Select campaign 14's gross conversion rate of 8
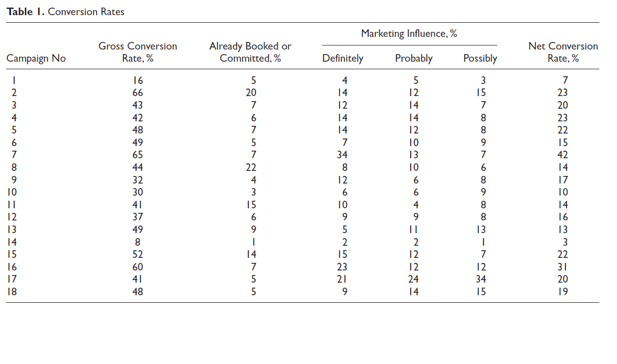Viewport: 617px width, 364px height. (x=138, y=242)
